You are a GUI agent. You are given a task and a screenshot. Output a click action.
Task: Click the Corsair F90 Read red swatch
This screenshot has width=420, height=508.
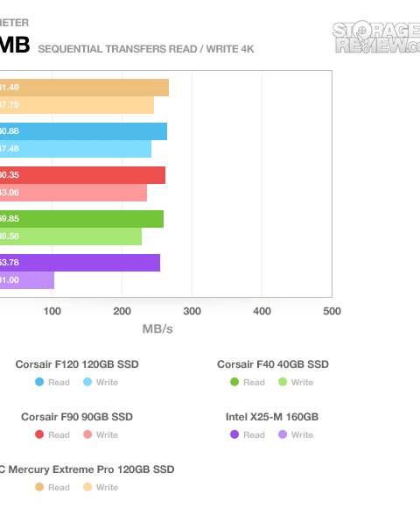pos(39,434)
